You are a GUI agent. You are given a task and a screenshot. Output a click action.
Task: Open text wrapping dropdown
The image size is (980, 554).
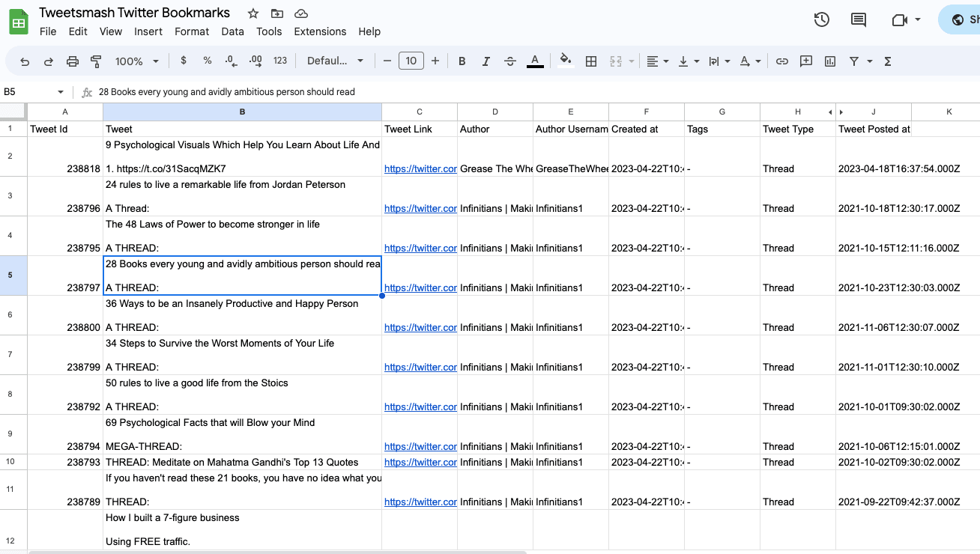point(719,61)
